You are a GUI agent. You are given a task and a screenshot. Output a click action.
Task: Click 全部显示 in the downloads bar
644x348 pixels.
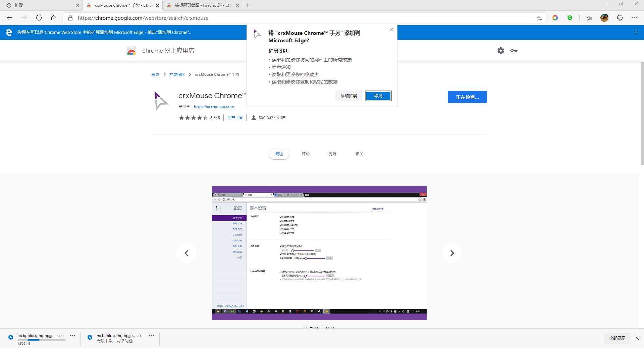[x=617, y=338]
